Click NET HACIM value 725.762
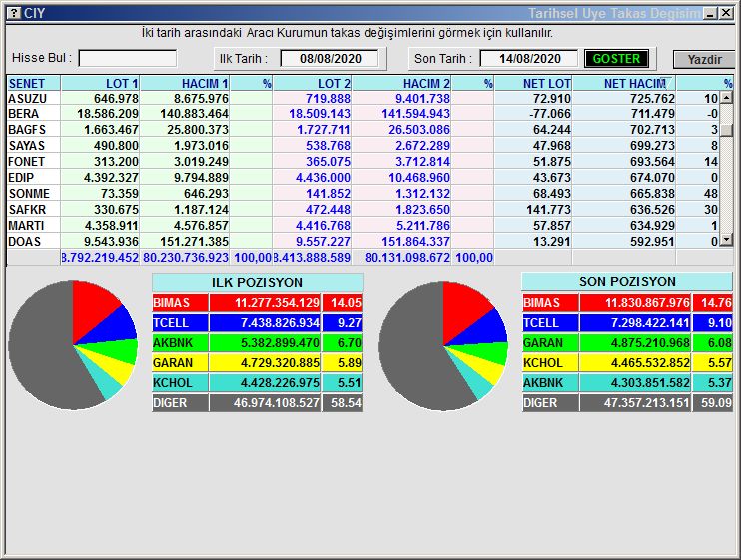Image resolution: width=741 pixels, height=560 pixels. coord(652,98)
